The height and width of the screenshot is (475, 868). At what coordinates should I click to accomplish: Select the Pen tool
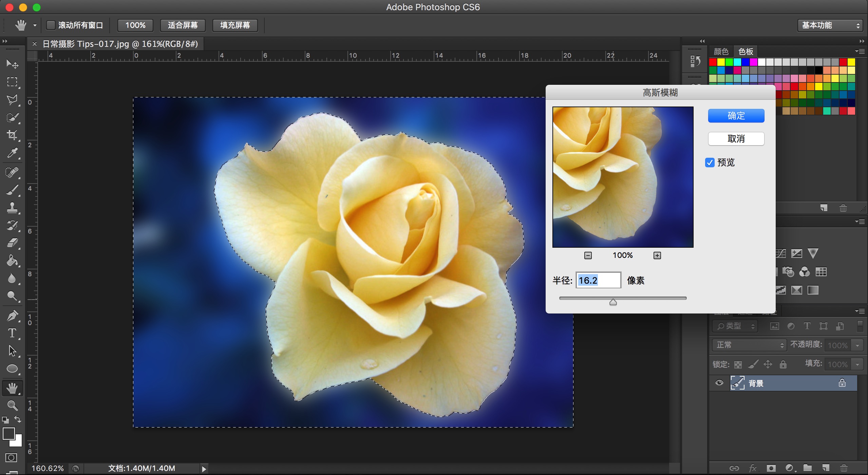[12, 316]
